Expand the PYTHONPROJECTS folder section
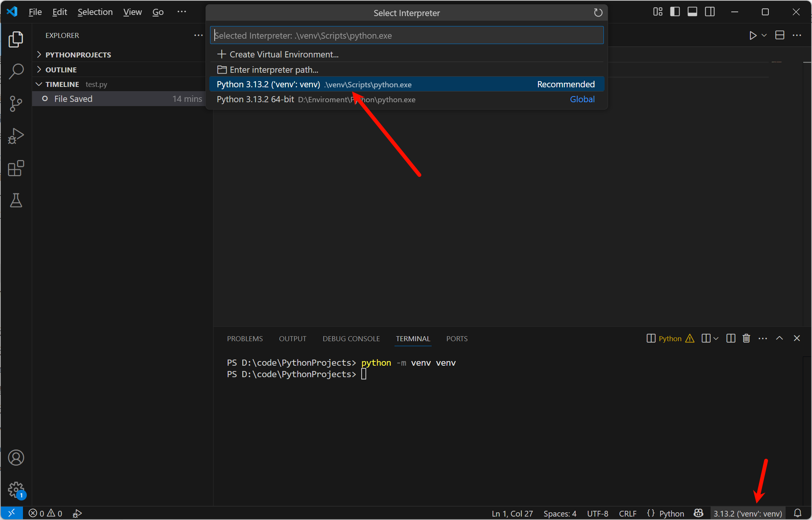812x520 pixels. tap(78, 55)
